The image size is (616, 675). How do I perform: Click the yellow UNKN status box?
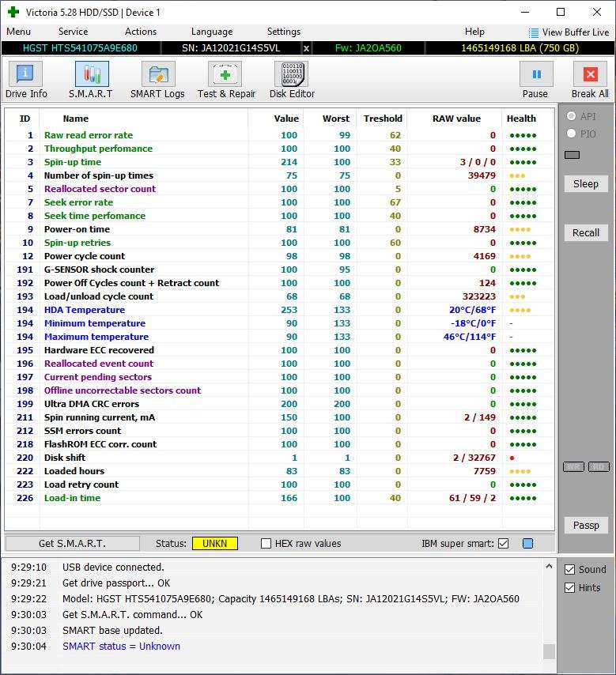(x=214, y=543)
